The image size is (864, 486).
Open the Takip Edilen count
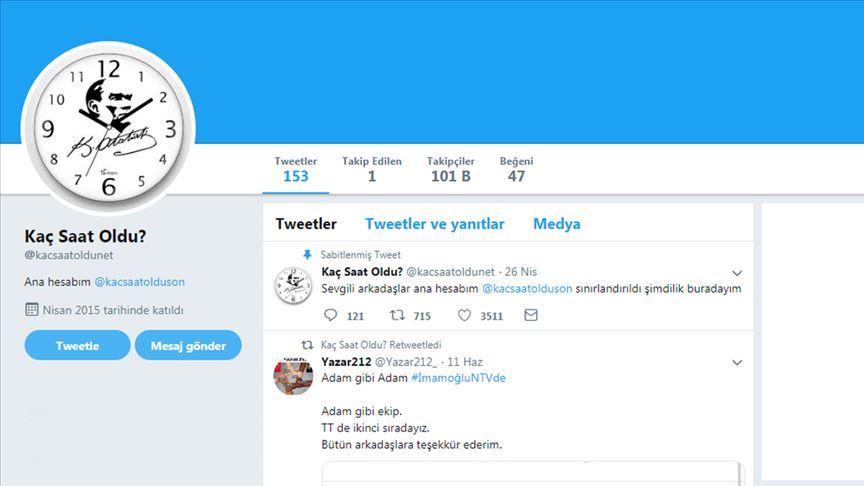click(372, 170)
